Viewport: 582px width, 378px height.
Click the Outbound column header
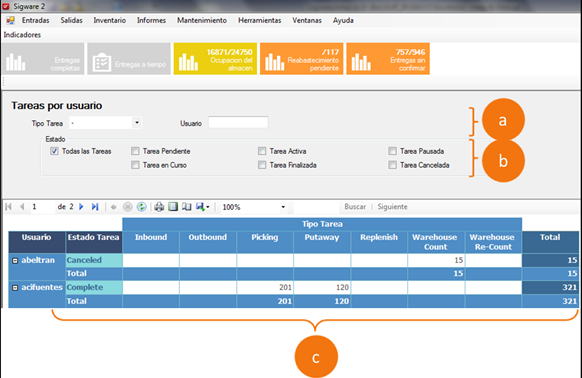pos(207,242)
